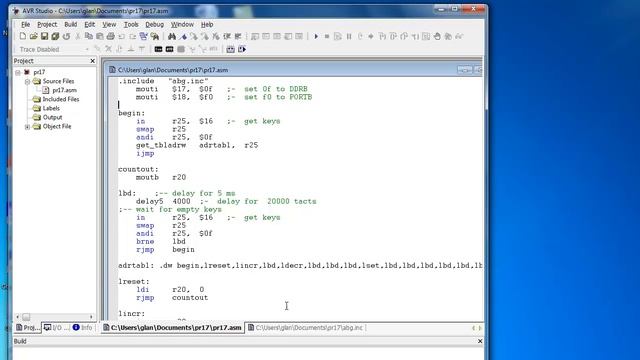This screenshot has width=640, height=360.
Task: Click the Find binoculars icon
Action: pos(172,36)
